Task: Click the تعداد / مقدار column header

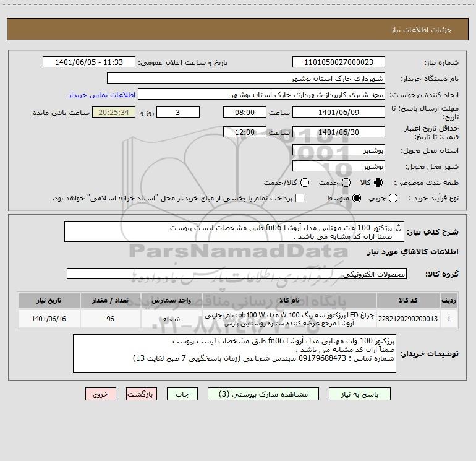Action: pos(110,300)
